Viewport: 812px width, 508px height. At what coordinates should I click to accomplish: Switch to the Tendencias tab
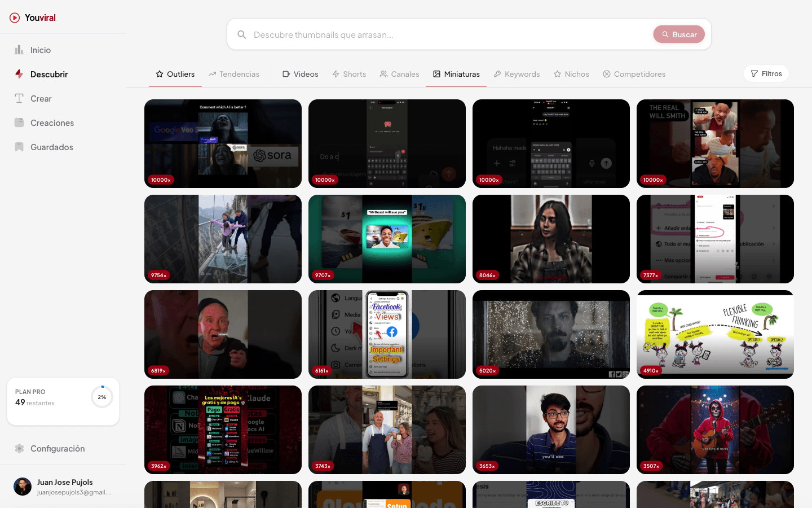coord(234,74)
